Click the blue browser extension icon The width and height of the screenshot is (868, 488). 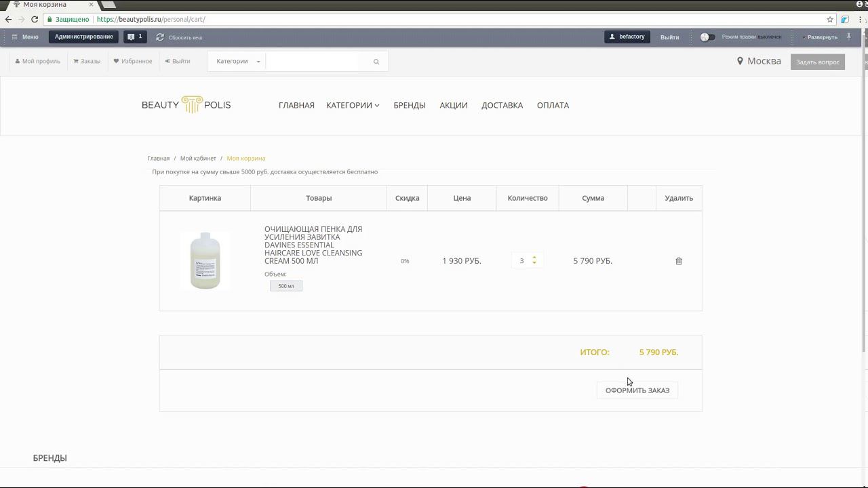[x=846, y=20]
